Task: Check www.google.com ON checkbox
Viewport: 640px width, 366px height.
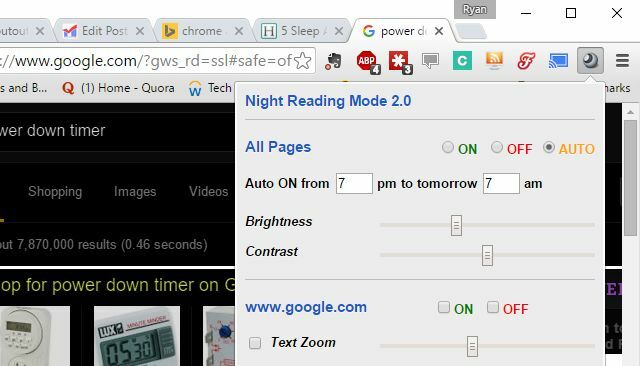Action: [x=444, y=307]
